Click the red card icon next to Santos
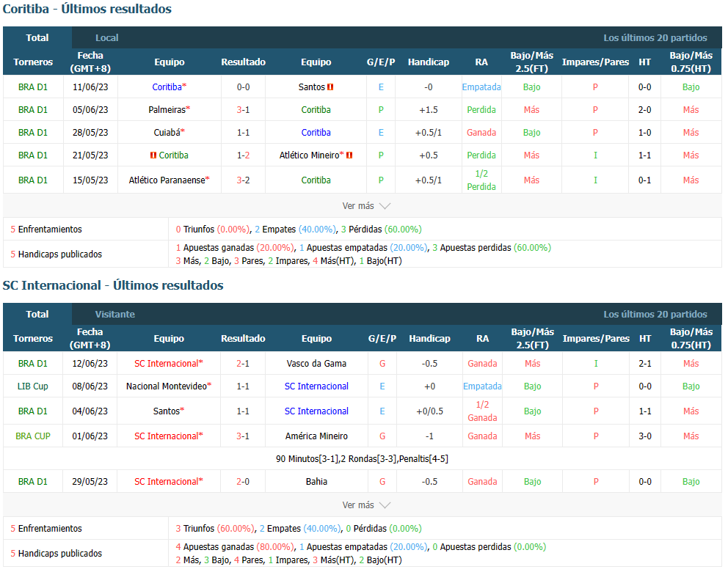 (x=330, y=87)
